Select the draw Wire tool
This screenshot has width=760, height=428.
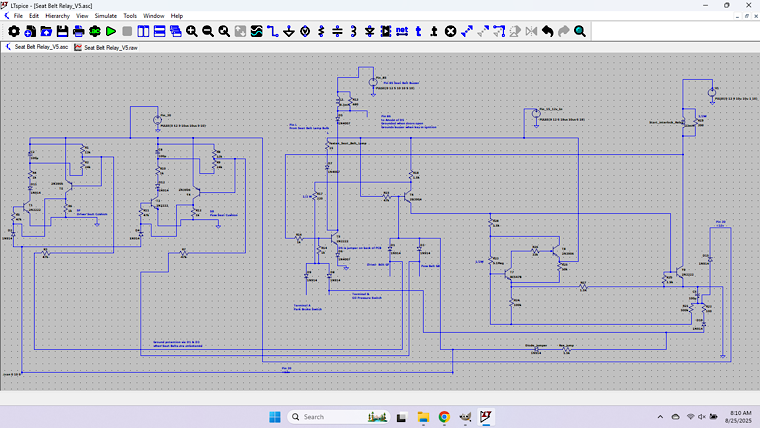[x=272, y=32]
